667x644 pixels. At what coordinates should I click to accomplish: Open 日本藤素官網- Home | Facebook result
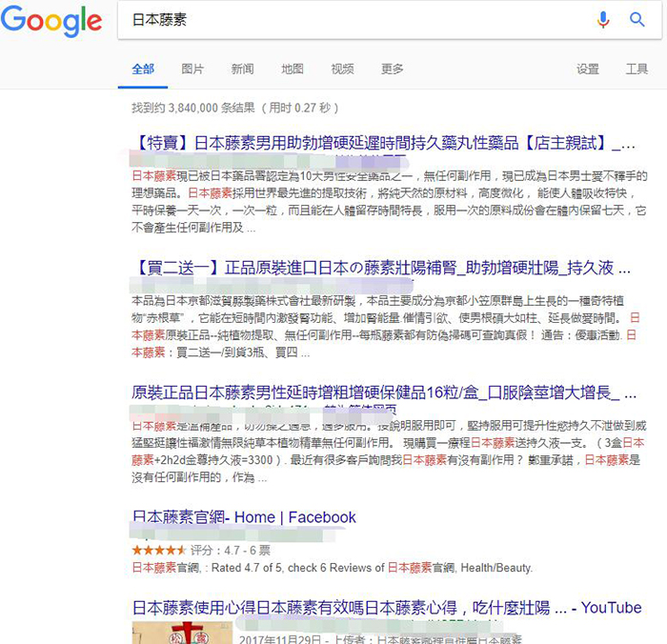244,517
